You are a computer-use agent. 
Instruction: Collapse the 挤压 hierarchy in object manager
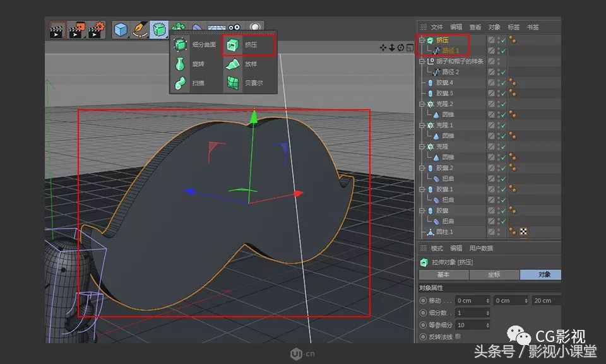coord(421,39)
